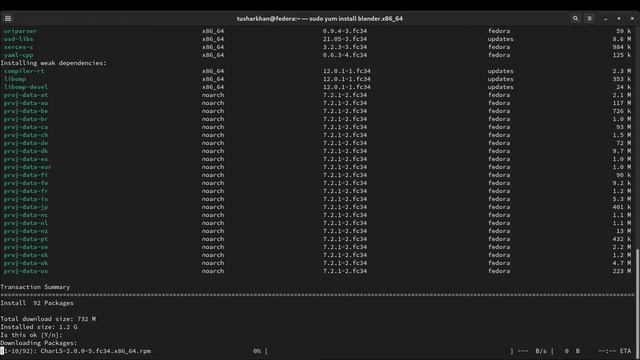Click the size '9.7 M' on the proj-data-dk row
The image size is (640, 360).
click(x=622, y=151)
